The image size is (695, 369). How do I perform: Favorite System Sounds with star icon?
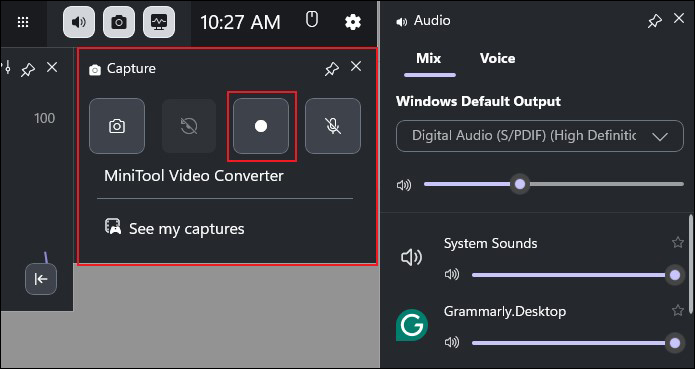[x=678, y=242]
